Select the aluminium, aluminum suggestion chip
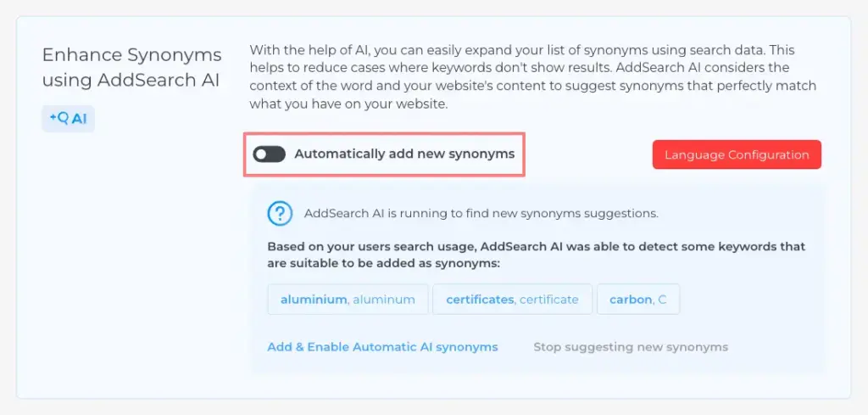Screen dimensions: 868x415 pos(348,300)
